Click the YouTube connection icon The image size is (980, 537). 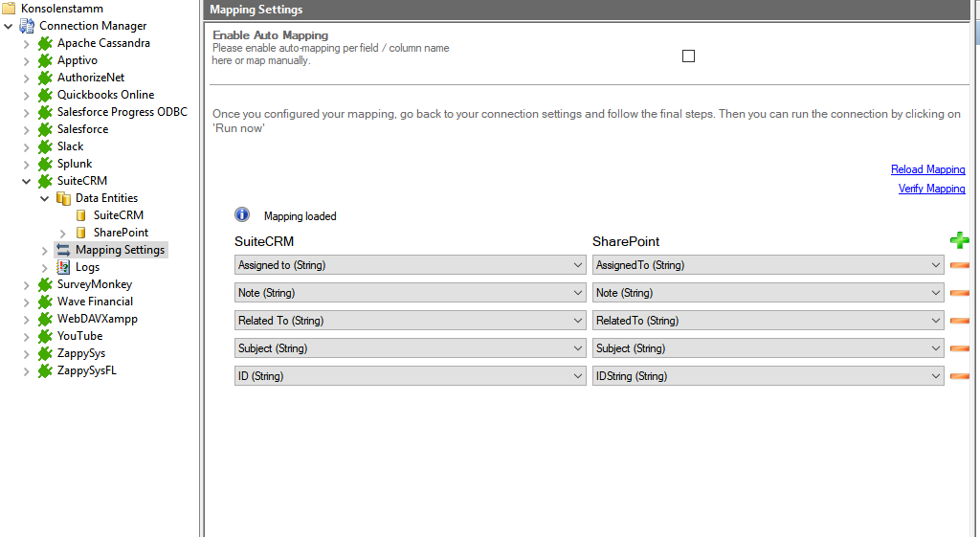pos(45,336)
